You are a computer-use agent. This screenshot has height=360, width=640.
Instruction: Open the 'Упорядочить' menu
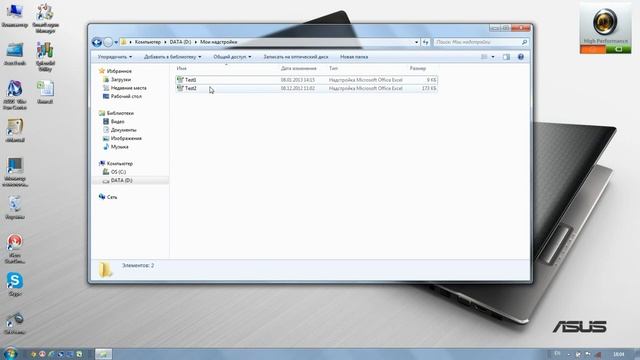point(115,57)
